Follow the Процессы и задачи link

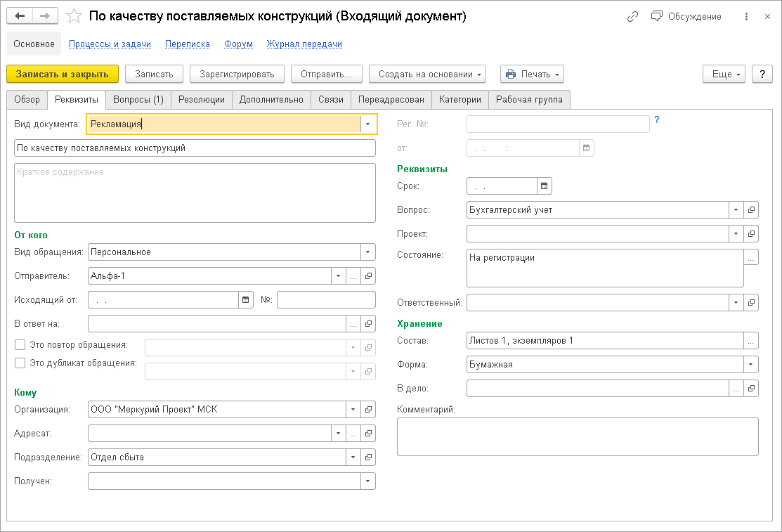point(110,44)
